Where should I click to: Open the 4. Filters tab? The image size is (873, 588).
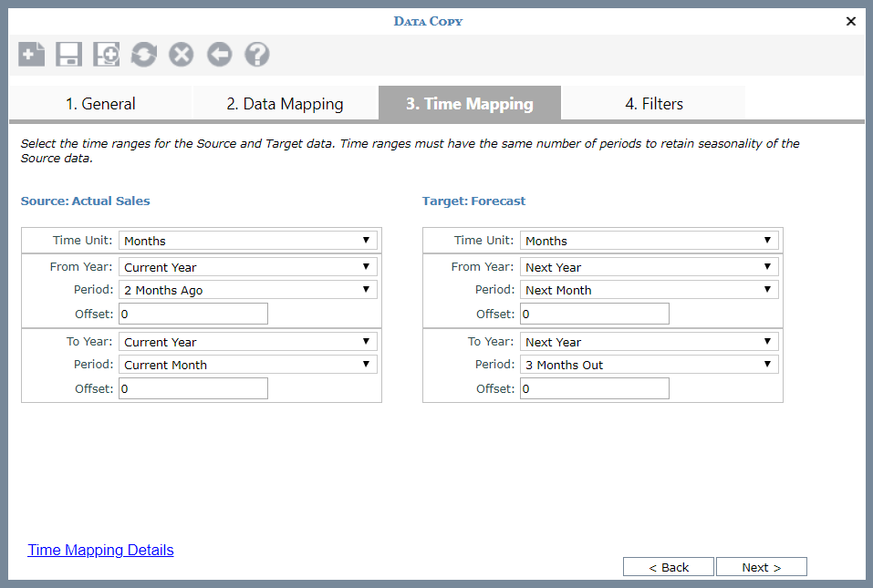[x=654, y=103]
